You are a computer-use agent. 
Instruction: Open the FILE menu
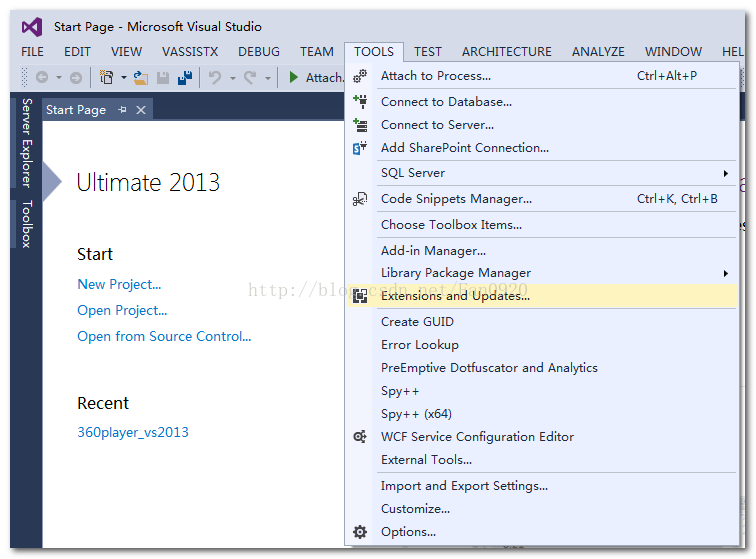pos(32,52)
